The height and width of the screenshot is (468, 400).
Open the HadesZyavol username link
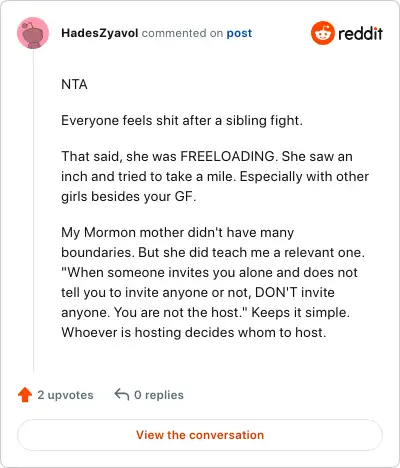click(100, 33)
